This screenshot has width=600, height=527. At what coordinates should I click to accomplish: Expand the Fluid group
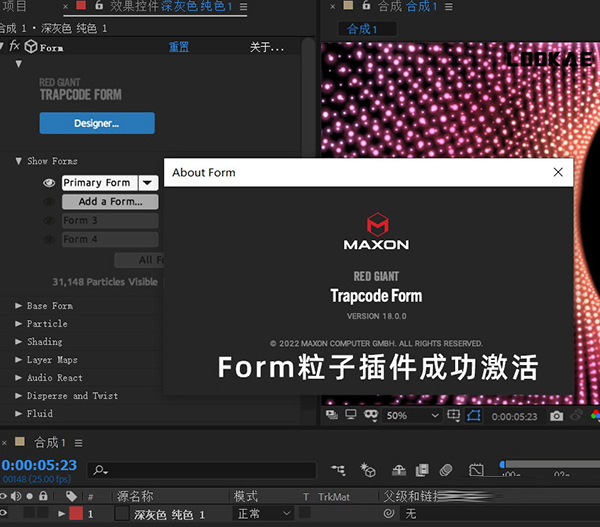pyautogui.click(x=18, y=413)
